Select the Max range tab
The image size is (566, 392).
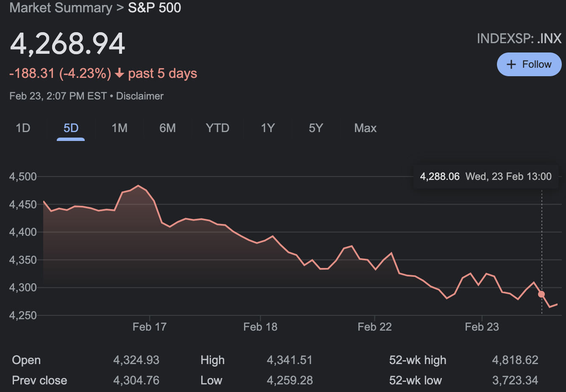[x=365, y=128]
